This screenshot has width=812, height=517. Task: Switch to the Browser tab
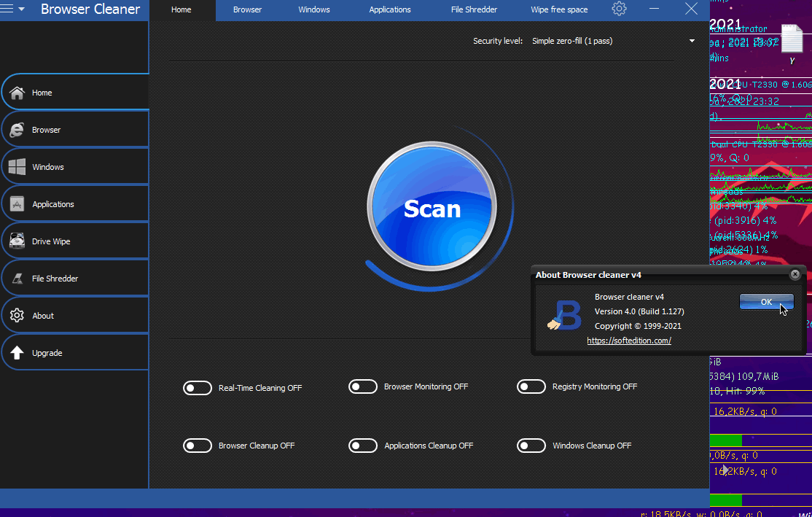tap(248, 9)
